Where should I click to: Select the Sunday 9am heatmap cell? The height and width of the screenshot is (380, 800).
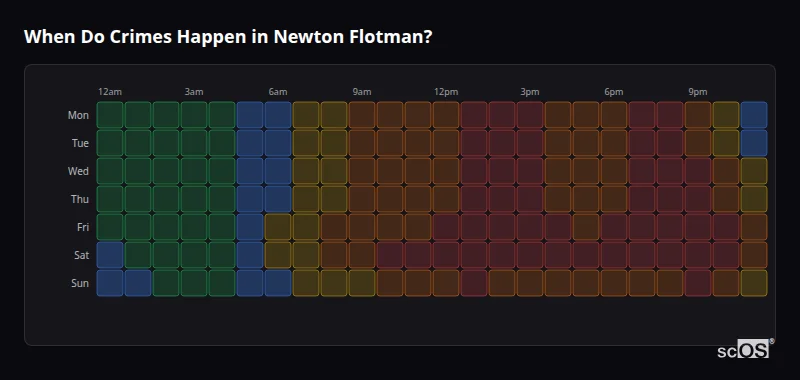(362, 283)
